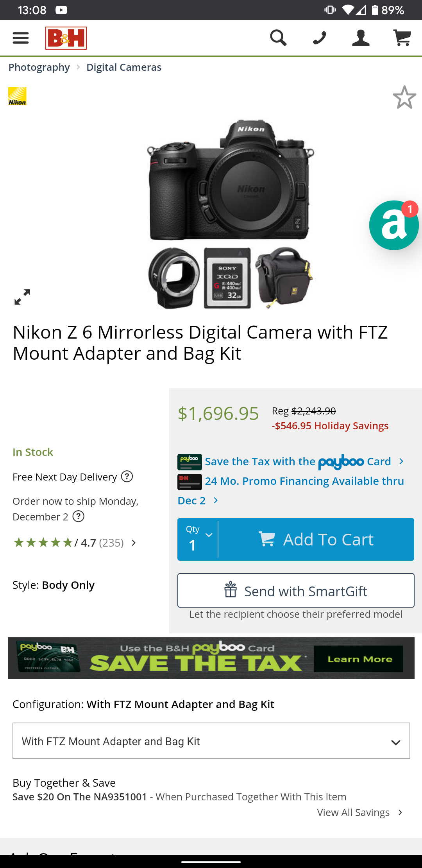The height and width of the screenshot is (868, 422).
Task: Select the Digital Cameras breadcrumb
Action: point(123,67)
